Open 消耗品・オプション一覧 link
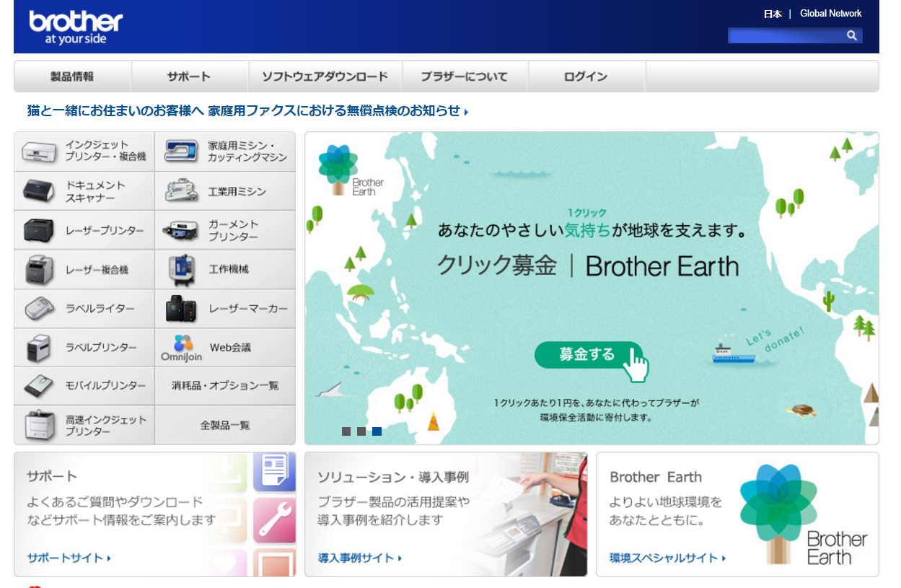 point(225,386)
